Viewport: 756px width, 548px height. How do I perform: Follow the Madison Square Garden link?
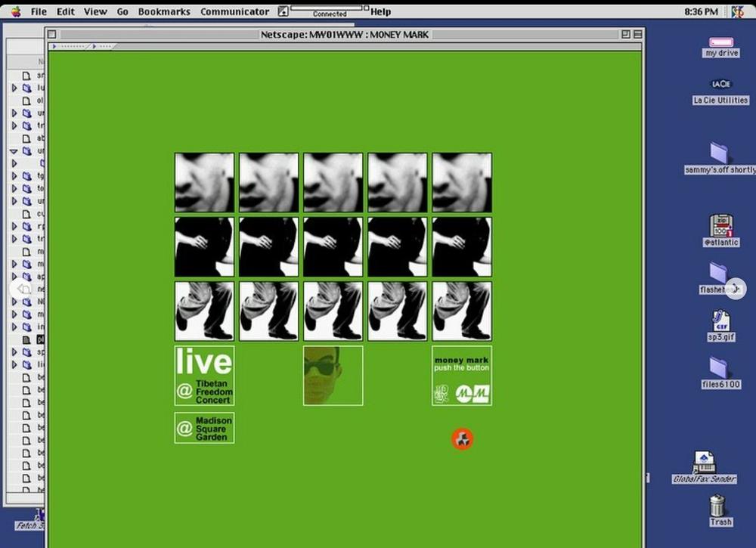(x=204, y=428)
